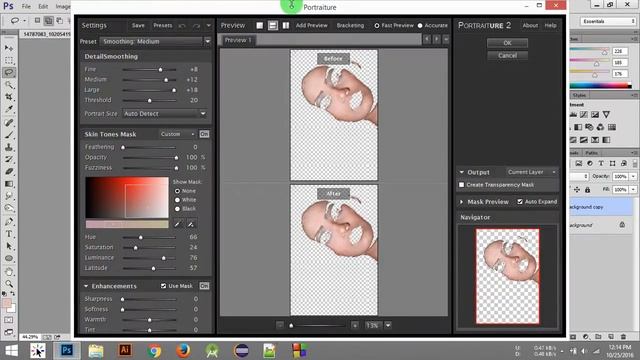Zoom in preview with plus button

(x=355, y=325)
